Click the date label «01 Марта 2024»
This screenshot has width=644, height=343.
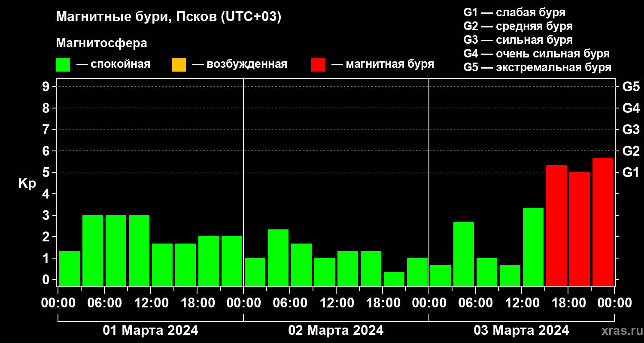tap(150, 331)
